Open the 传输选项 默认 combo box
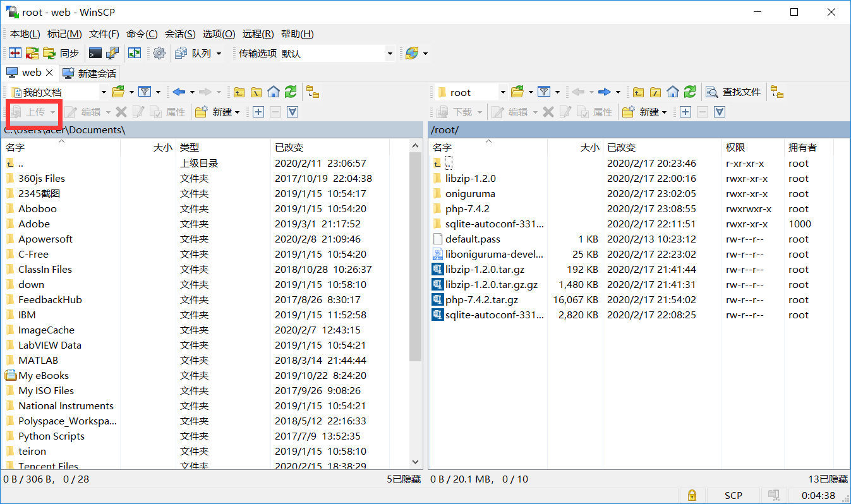 tap(337, 54)
